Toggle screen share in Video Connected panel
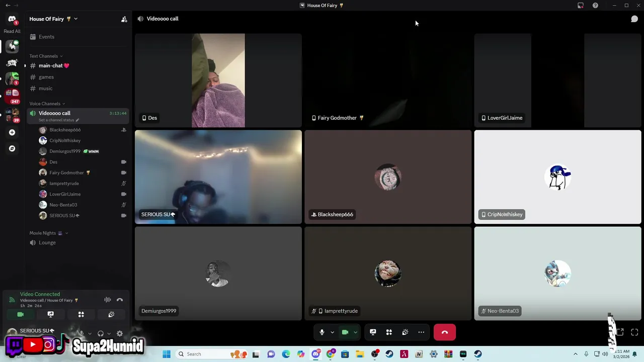This screenshot has width=644, height=362. [51, 314]
